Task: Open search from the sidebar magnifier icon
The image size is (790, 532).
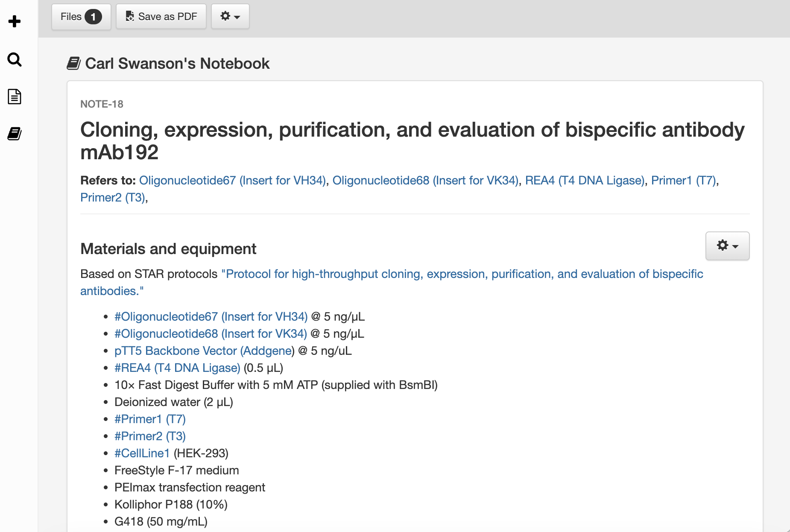Action: (15, 59)
